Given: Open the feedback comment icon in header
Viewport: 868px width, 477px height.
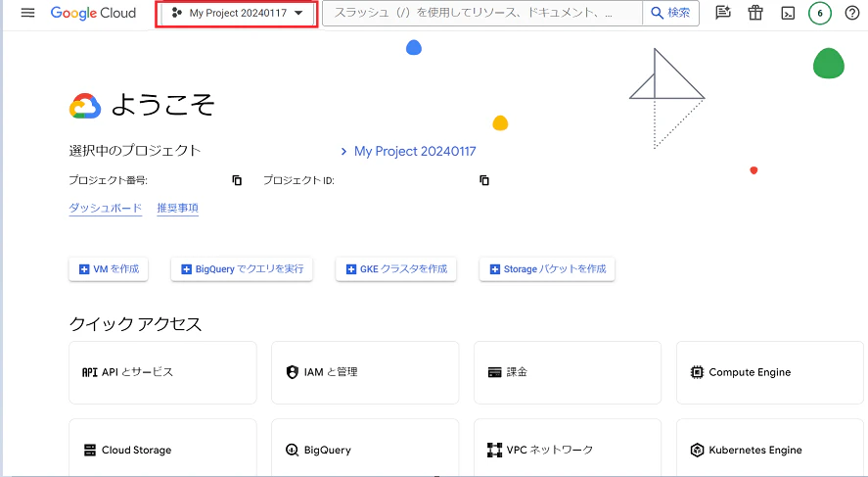Looking at the screenshot, I should click(723, 13).
